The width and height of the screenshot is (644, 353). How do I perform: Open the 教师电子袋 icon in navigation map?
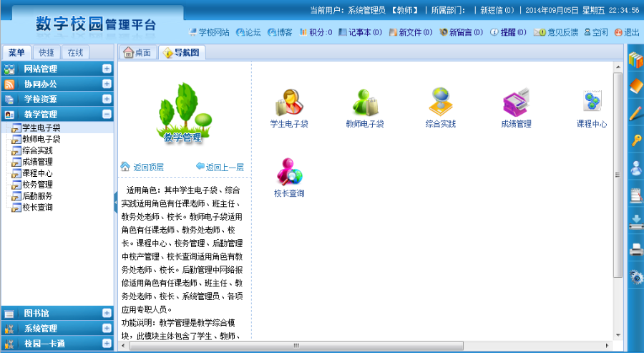tap(365, 102)
